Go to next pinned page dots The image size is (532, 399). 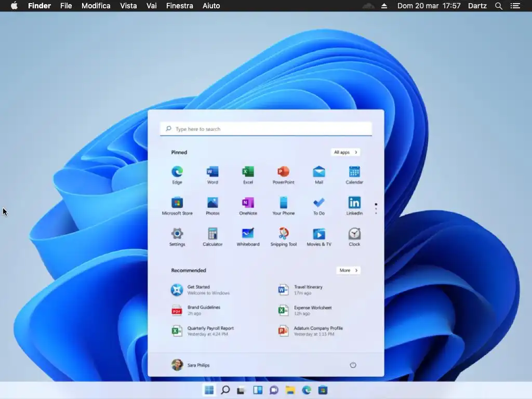pyautogui.click(x=376, y=209)
